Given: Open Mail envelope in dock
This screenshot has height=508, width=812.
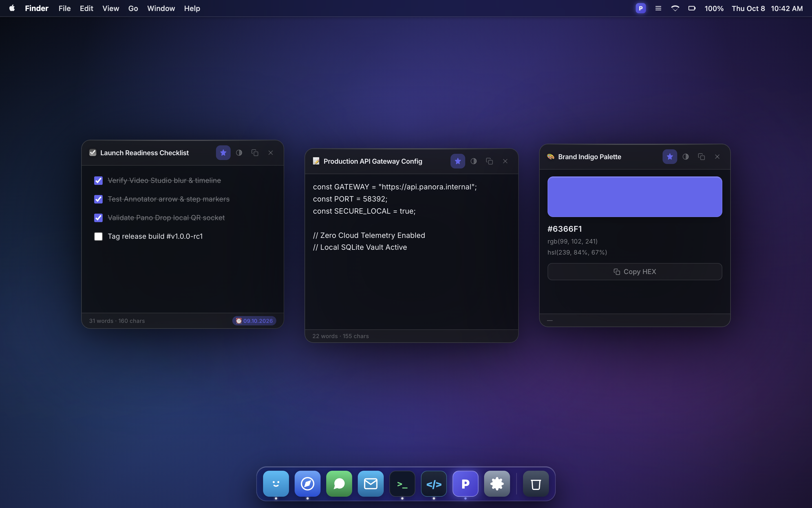Looking at the screenshot, I should click(x=370, y=484).
